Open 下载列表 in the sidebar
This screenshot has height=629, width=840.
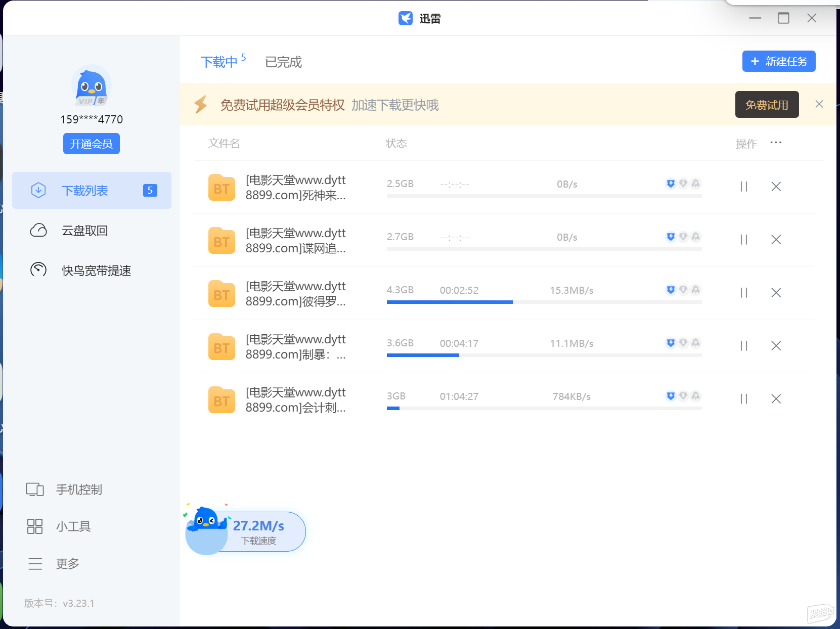click(x=92, y=191)
